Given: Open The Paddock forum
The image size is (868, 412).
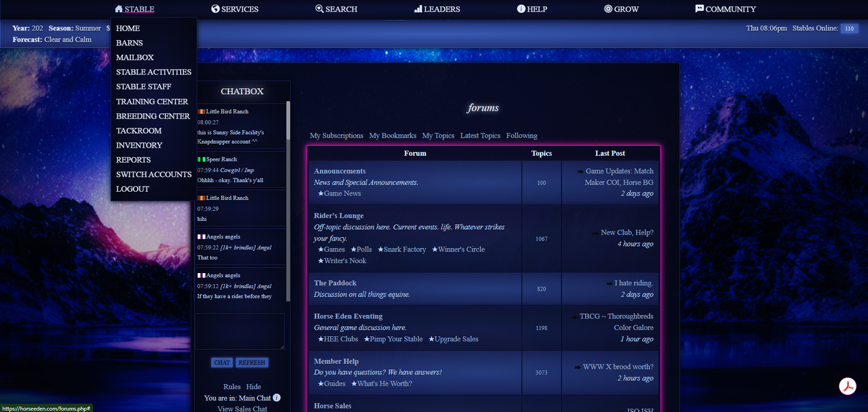Looking at the screenshot, I should [x=335, y=283].
